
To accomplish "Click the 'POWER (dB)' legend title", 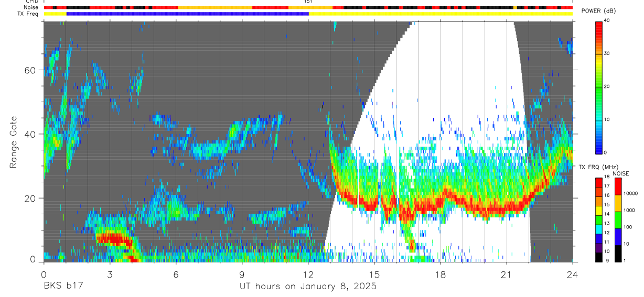I will click(x=598, y=11).
